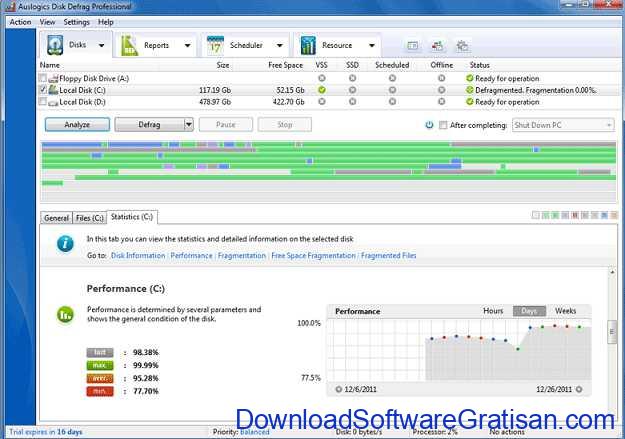Open the Reports dropdown arrow
Image resolution: width=625 pixels, height=439 pixels.
tap(187, 45)
